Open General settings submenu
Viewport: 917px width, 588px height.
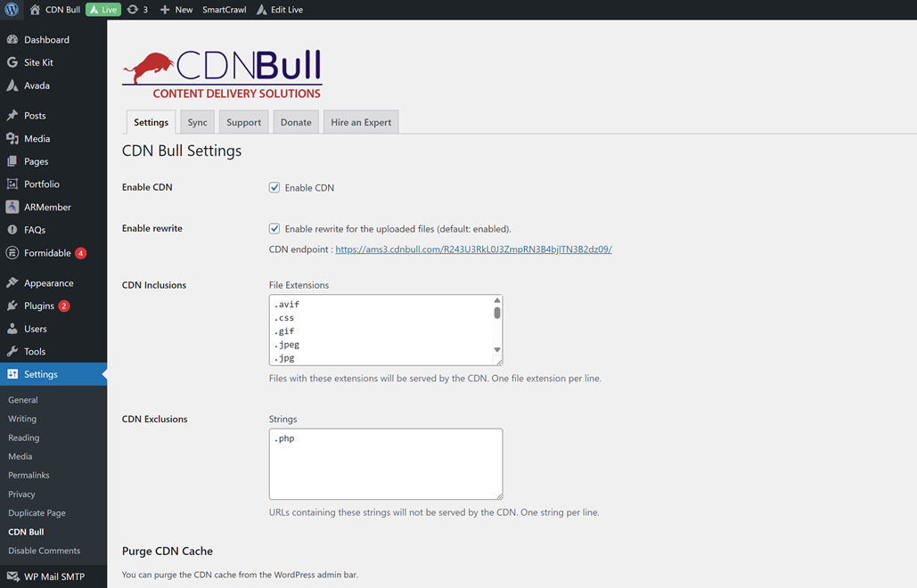pos(23,400)
